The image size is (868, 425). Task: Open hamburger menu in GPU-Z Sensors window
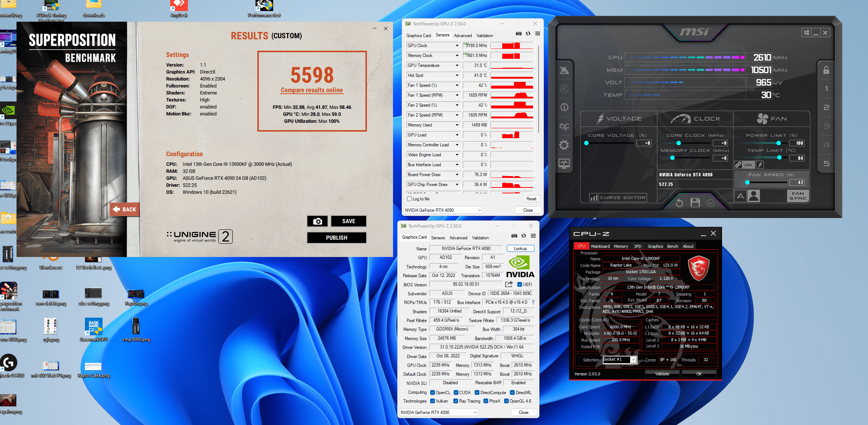pyautogui.click(x=537, y=33)
